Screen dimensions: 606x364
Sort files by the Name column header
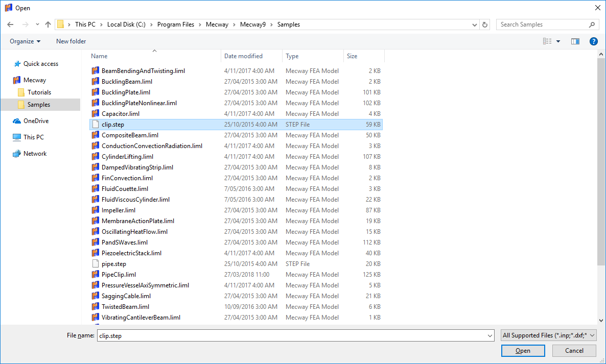tap(155, 56)
